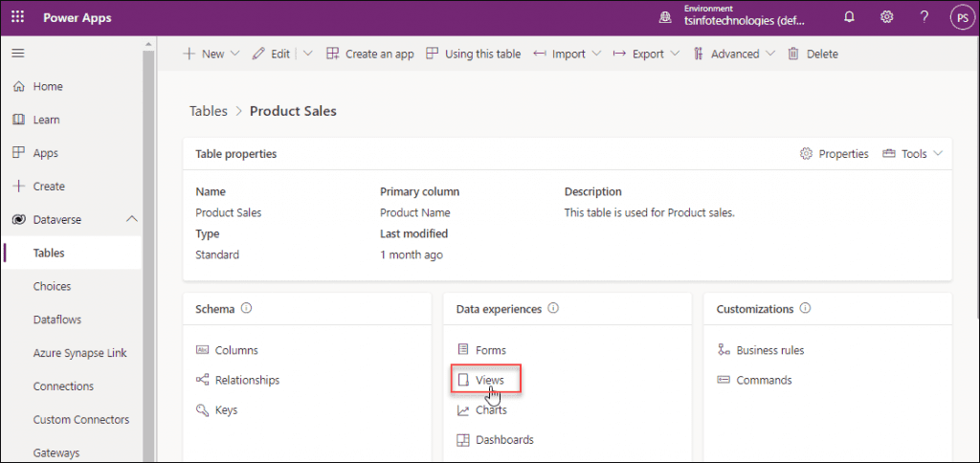Collapse the Dataverse section chevron
This screenshot has height=463, width=980.
pos(131,219)
